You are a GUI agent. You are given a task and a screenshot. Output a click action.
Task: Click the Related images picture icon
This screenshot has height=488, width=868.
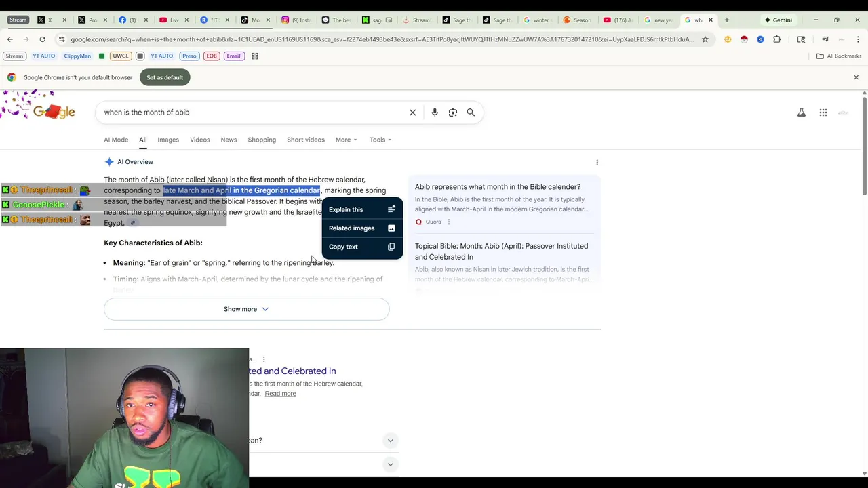click(x=391, y=228)
